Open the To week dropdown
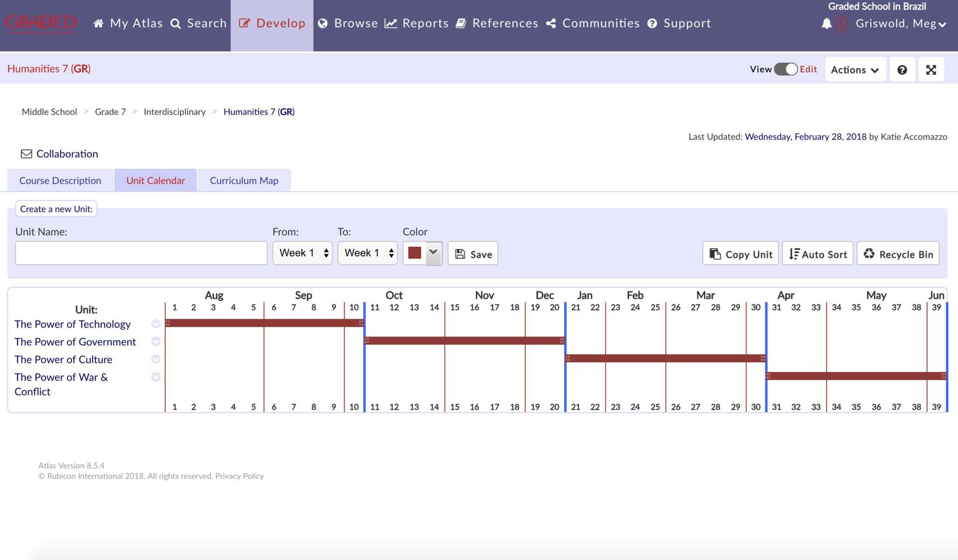958x560 pixels. click(368, 253)
